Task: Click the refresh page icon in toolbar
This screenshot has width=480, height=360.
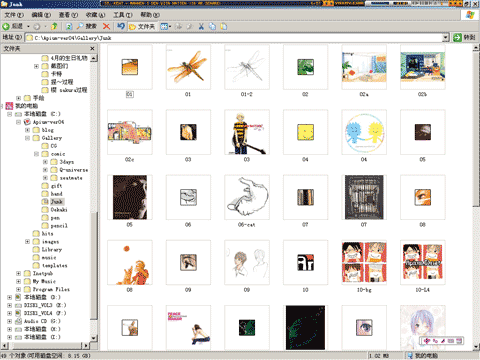Action: 69,26
